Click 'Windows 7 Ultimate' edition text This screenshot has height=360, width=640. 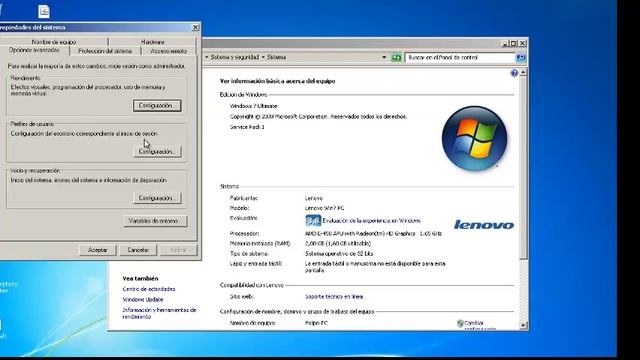tap(253, 106)
